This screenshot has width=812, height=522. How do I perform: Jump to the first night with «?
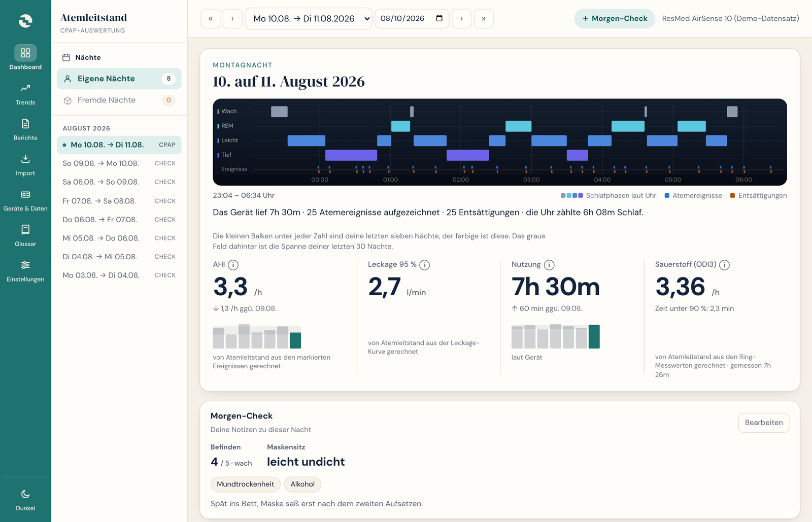point(211,19)
